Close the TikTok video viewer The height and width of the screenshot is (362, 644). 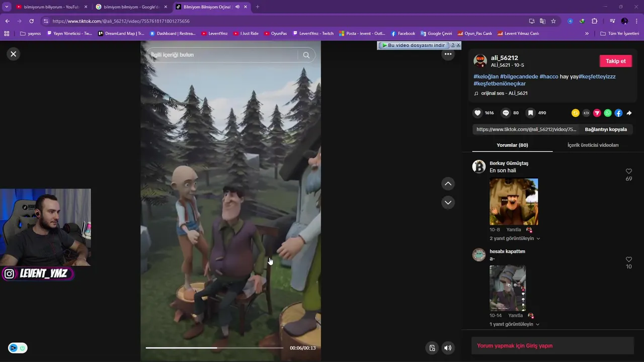click(14, 54)
